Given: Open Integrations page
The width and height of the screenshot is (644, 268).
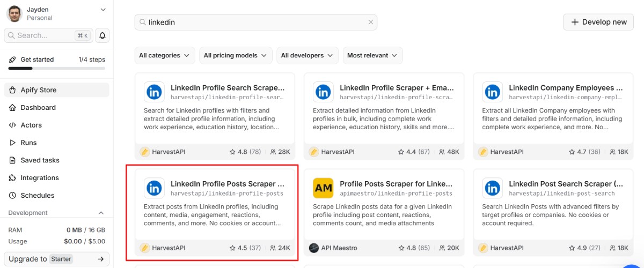Looking at the screenshot, I should [x=57, y=178].
